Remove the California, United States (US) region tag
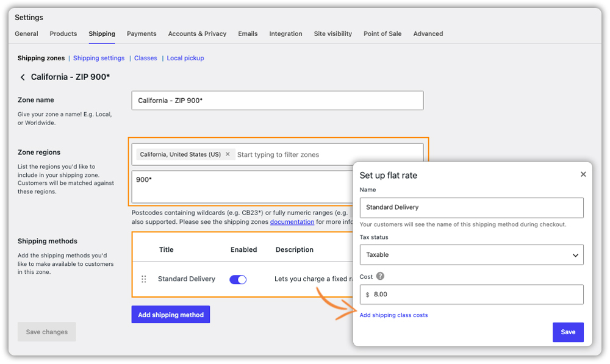The height and width of the screenshot is (364, 610). [228, 154]
